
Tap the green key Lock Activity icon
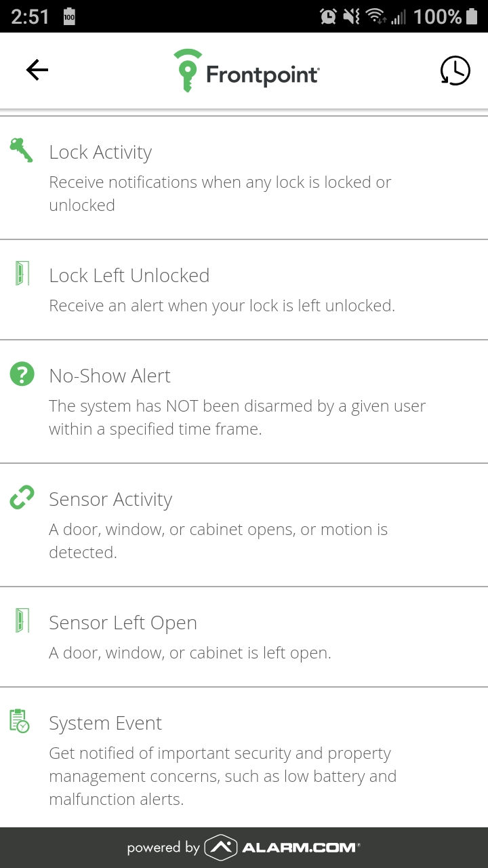[x=21, y=150]
